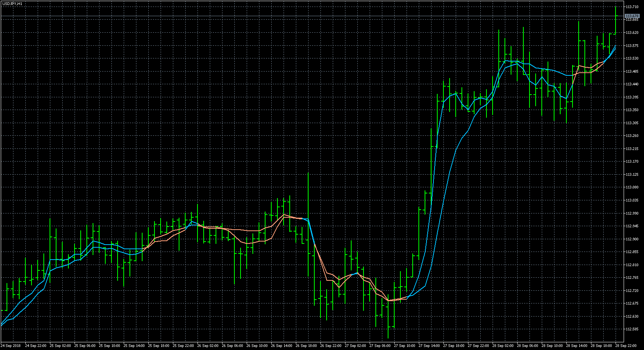Click the 113.215 price scale label
This screenshot has height=350, width=644.
(632, 149)
